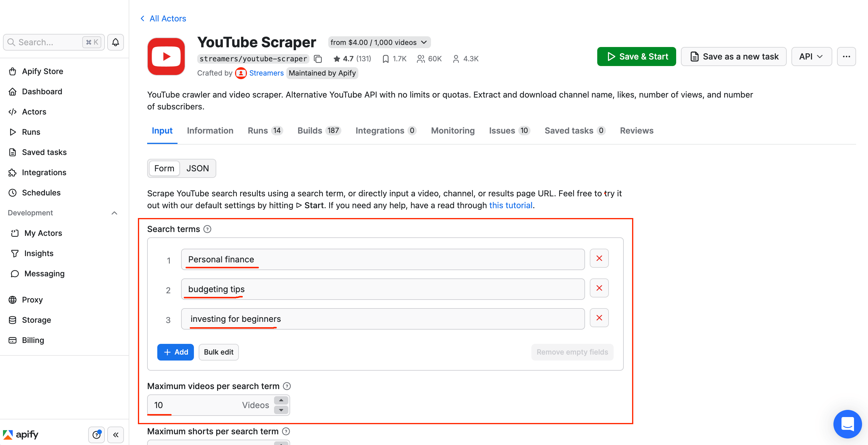
Task: Click the Save & Start button
Action: 636,56
